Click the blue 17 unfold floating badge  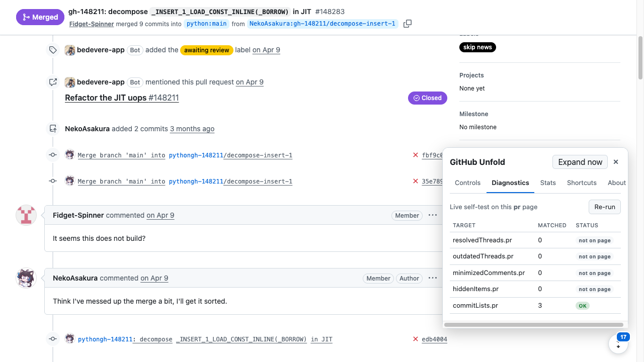click(623, 337)
